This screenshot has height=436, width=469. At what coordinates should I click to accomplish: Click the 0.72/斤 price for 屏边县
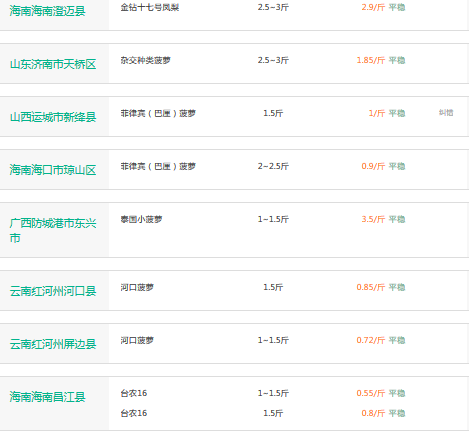[x=371, y=340]
